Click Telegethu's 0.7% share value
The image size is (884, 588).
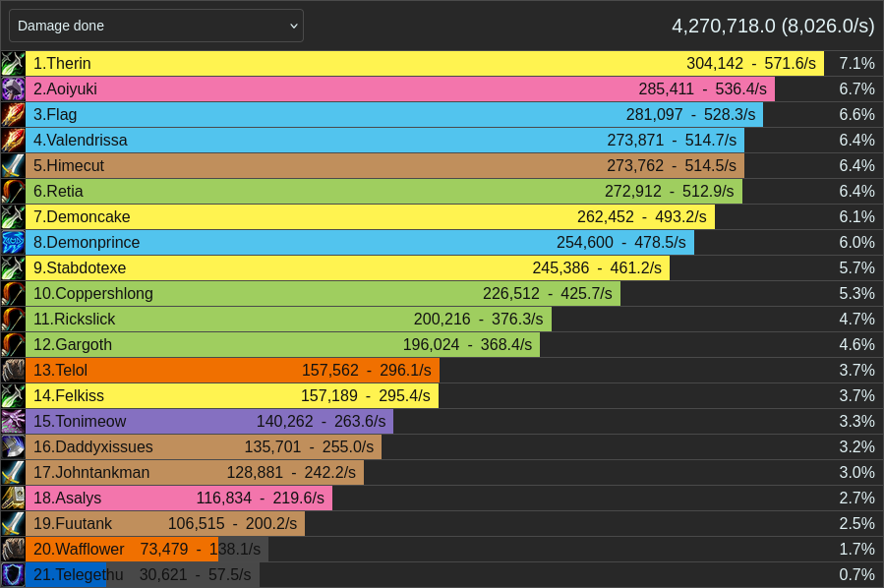click(x=856, y=574)
